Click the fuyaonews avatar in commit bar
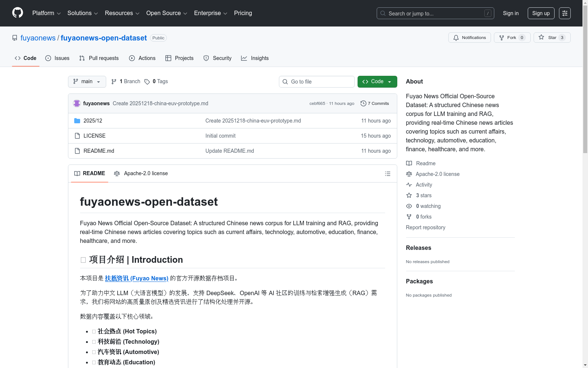The image size is (588, 368). (77, 103)
